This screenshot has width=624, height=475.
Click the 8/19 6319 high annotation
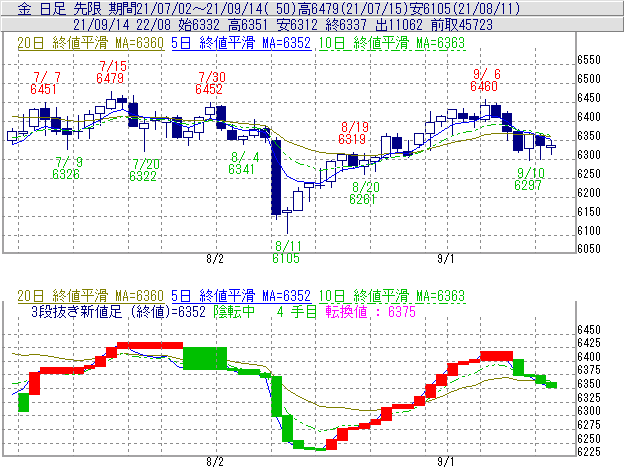353,133
